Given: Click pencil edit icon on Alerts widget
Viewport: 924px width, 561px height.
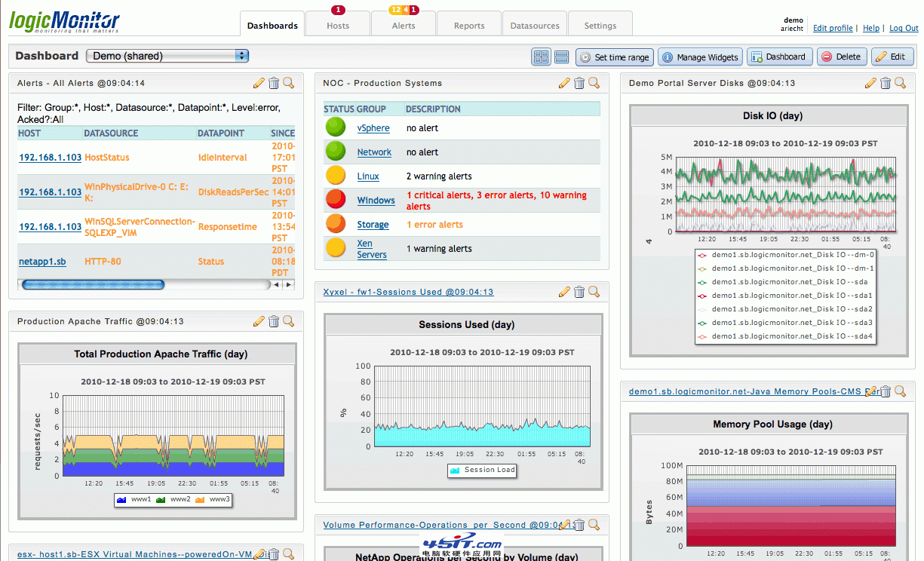Looking at the screenshot, I should point(259,83).
